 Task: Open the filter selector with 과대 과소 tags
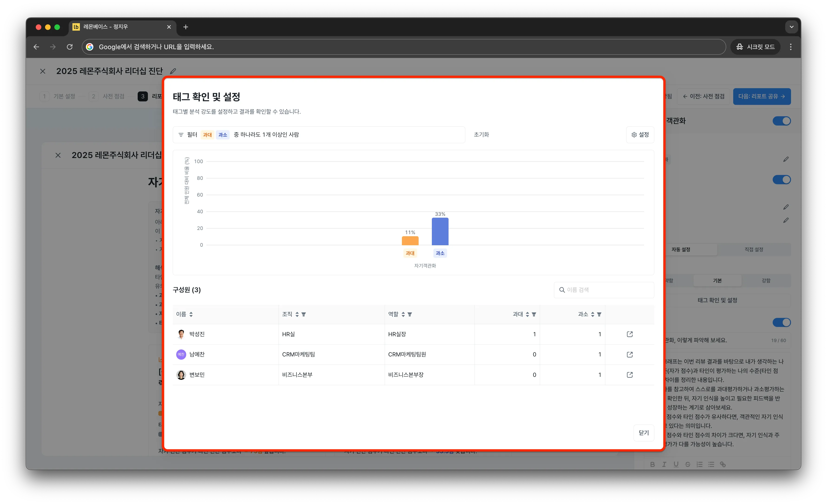319,135
